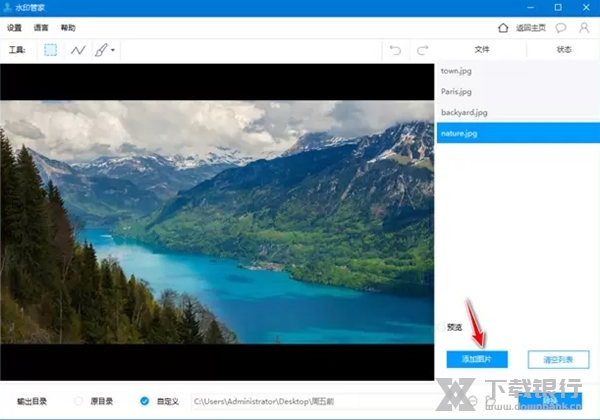Image resolution: width=600 pixels, height=420 pixels.
Task: Select the polyline selection tool
Action: point(78,49)
